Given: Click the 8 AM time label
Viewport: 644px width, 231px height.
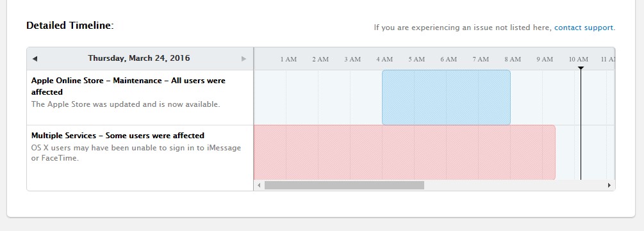Looking at the screenshot, I should (513, 59).
